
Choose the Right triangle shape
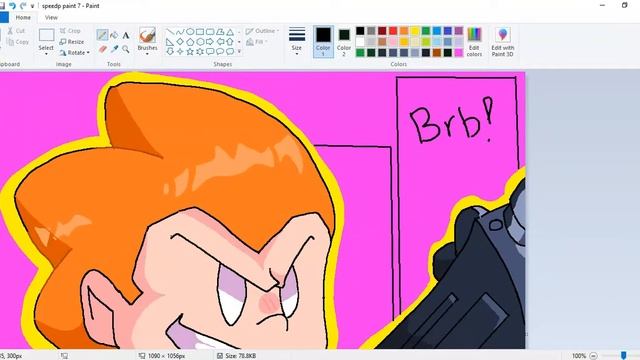click(x=170, y=42)
